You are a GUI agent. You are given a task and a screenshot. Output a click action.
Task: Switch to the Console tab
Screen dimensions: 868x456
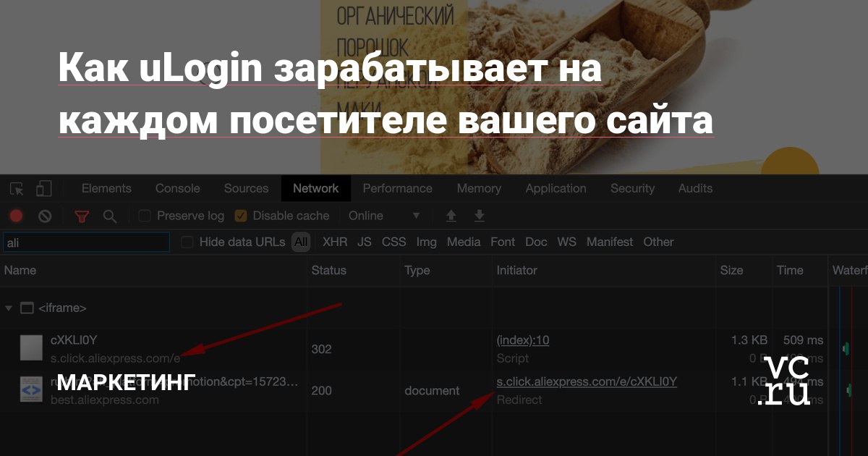coord(178,188)
